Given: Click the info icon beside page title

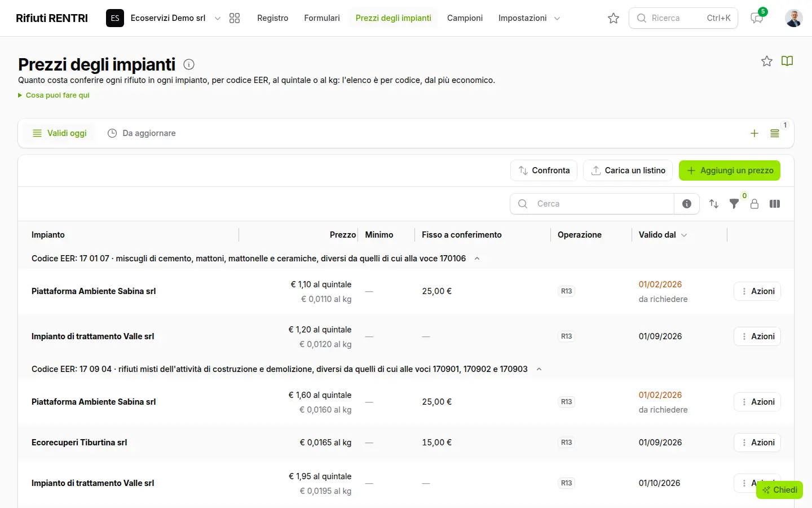Looking at the screenshot, I should click(x=189, y=64).
